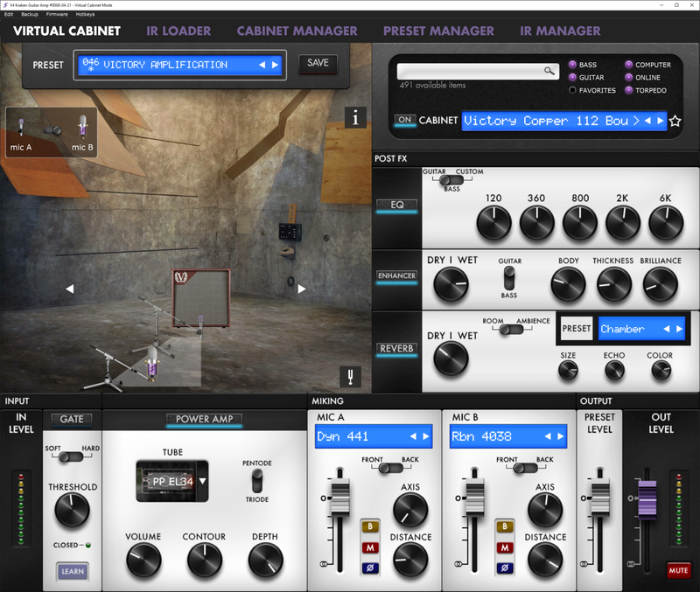Toggle Mic B Front/Back switch
700x592 pixels.
[x=526, y=468]
